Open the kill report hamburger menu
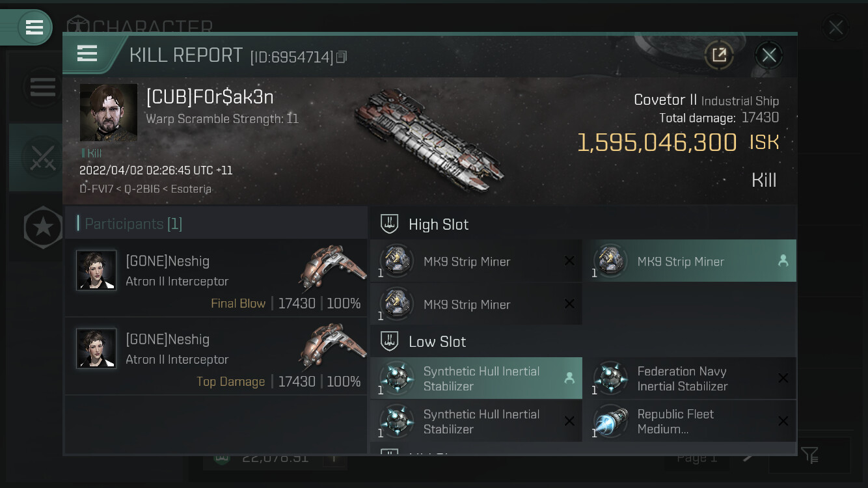The width and height of the screenshot is (868, 488). [87, 53]
